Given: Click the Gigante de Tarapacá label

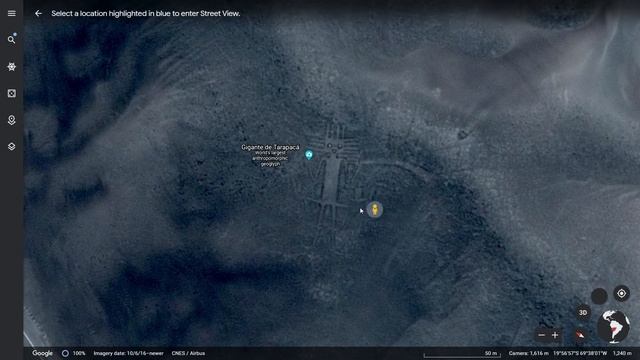Looking at the screenshot, I should pos(270,147).
